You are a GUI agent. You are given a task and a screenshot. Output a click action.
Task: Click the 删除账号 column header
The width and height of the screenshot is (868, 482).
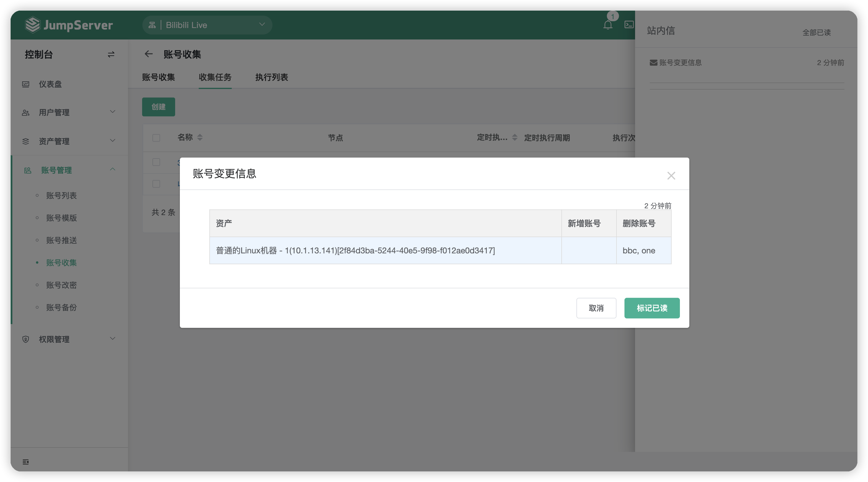click(x=644, y=224)
